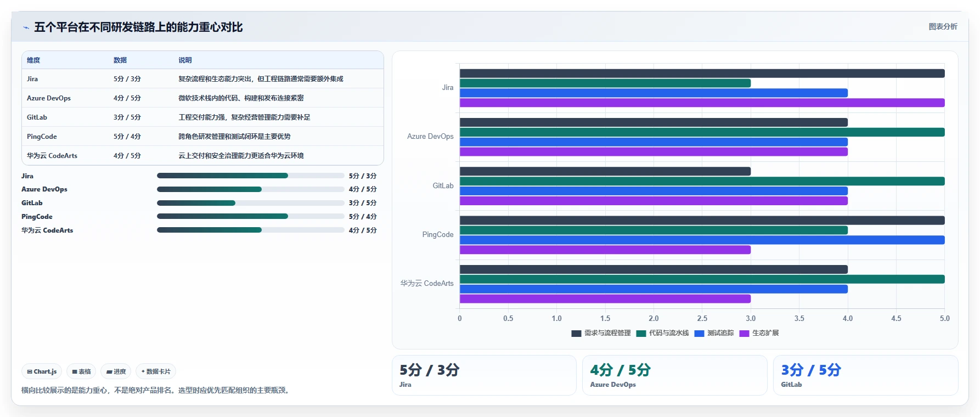
Task: Toggle 生态扩展 legend entry
Action: coord(759,333)
